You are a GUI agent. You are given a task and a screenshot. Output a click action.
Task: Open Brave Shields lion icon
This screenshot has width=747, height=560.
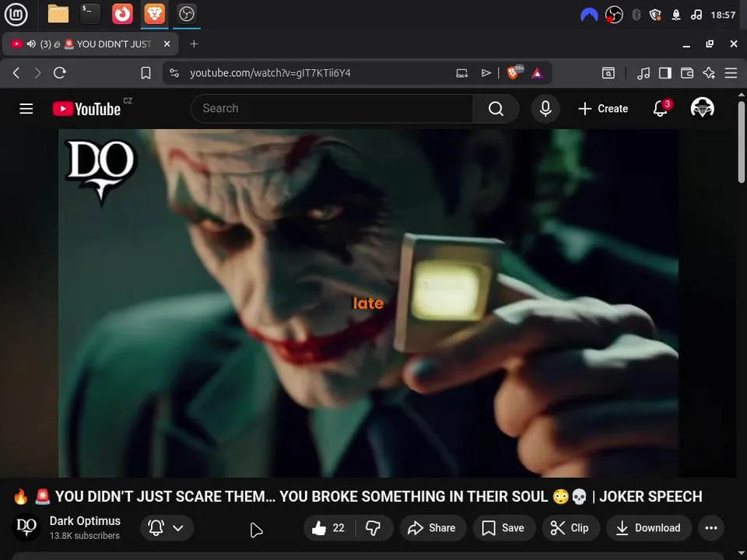pos(514,72)
